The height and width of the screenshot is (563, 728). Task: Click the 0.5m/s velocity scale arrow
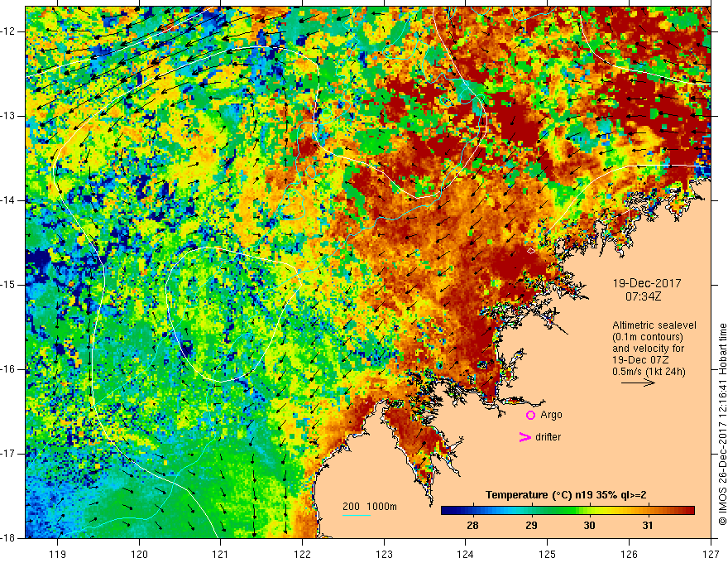(x=638, y=383)
